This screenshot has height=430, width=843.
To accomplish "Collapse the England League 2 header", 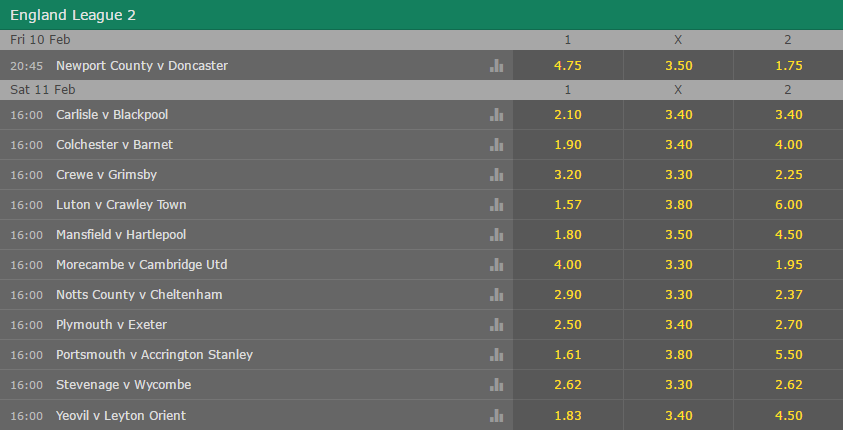I will click(x=422, y=15).
